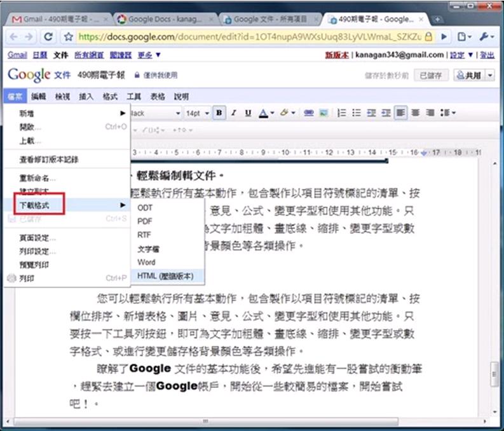Open the highlight color picker
The width and height of the screenshot is (504, 431).
click(x=287, y=113)
